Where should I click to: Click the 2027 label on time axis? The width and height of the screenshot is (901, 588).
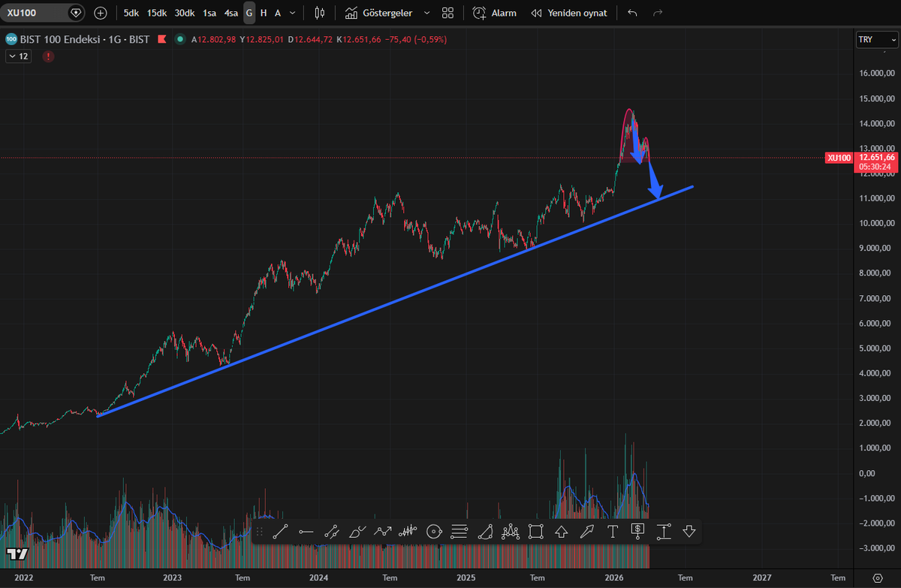coord(762,578)
